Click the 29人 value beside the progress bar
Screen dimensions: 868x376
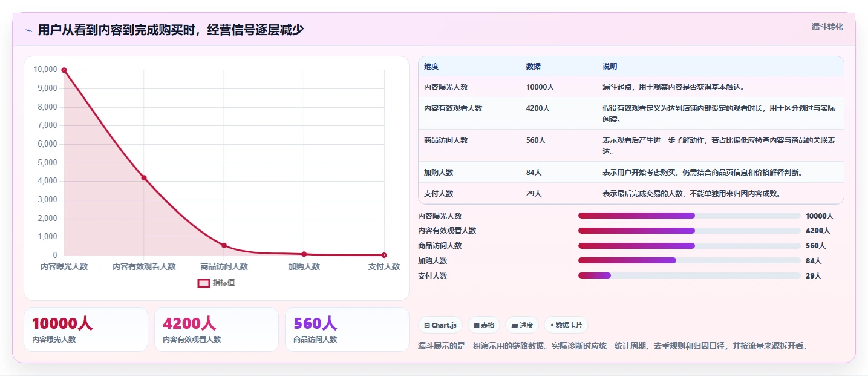pos(814,276)
